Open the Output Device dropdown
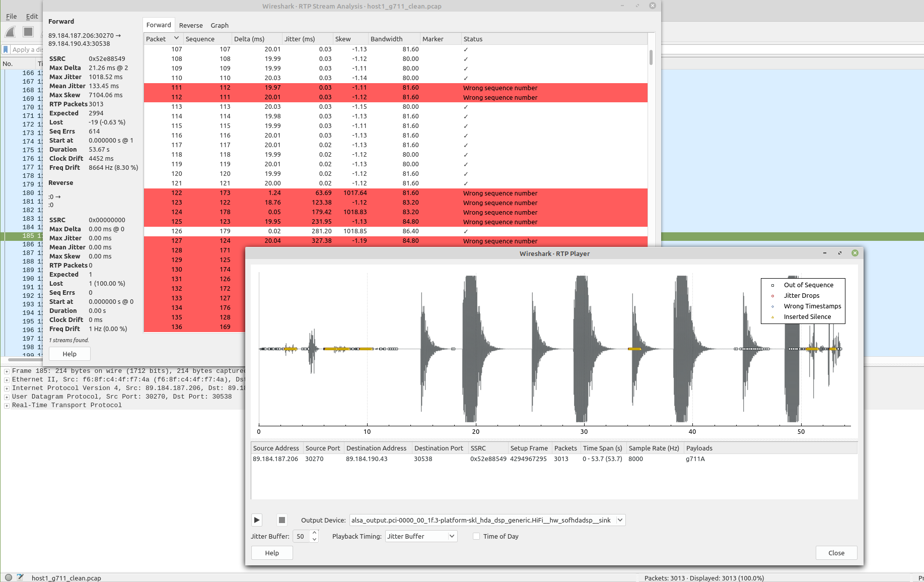924x582 pixels. [620, 520]
